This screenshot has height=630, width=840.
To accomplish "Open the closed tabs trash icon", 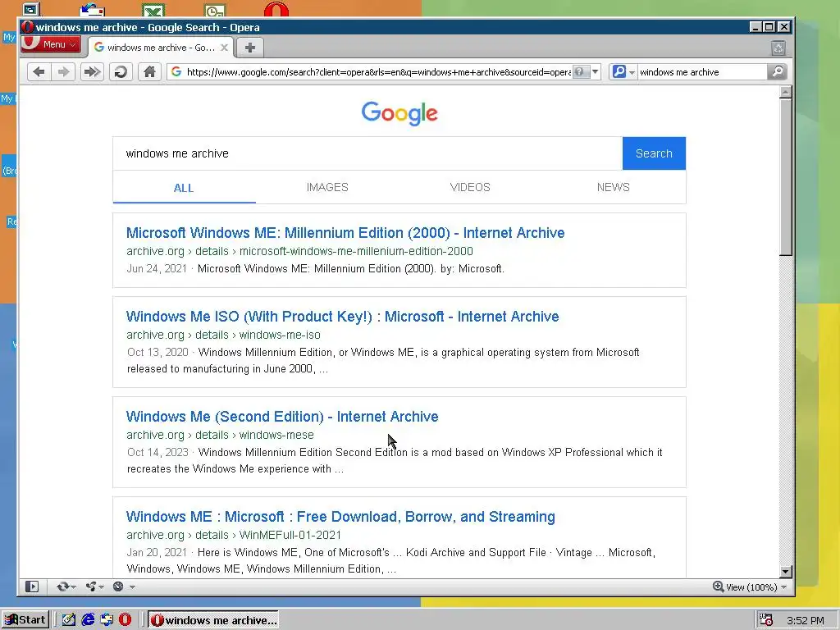I will click(778, 48).
